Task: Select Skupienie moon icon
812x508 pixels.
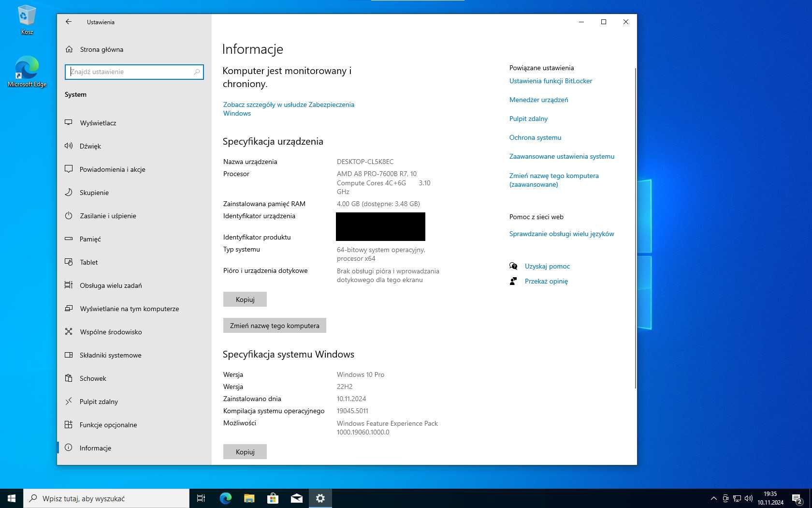Action: [69, 193]
